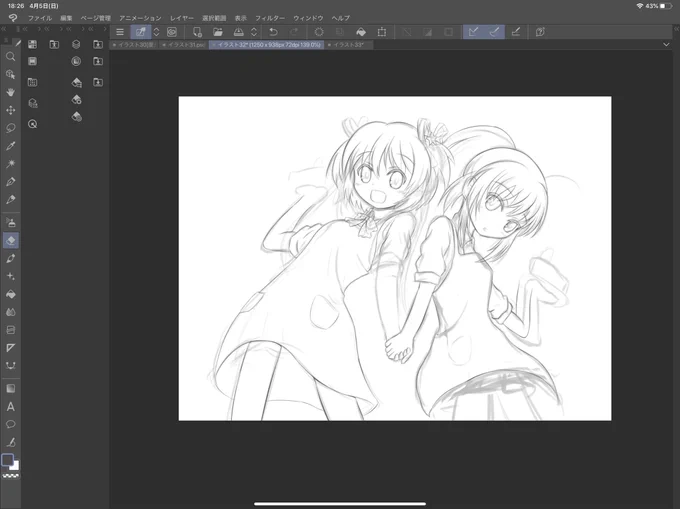Undo the last action with the curved arrow
The width and height of the screenshot is (680, 509).
tap(273, 32)
